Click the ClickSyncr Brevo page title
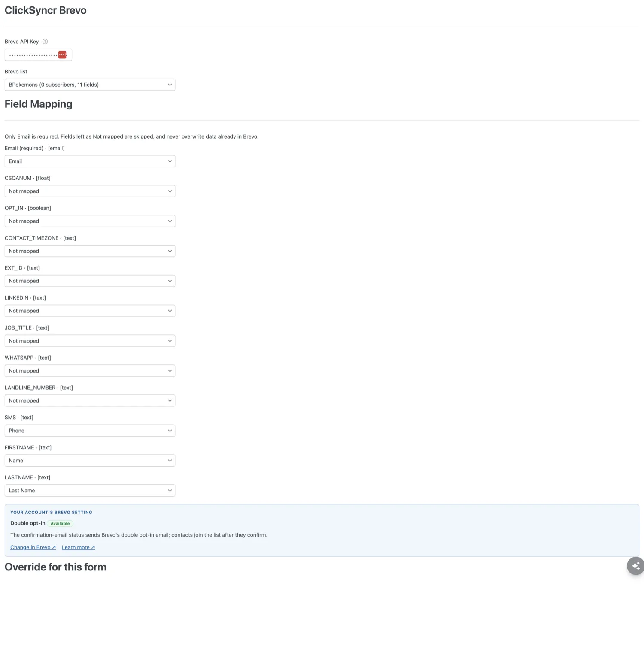This screenshot has height=652, width=644. pos(46,10)
